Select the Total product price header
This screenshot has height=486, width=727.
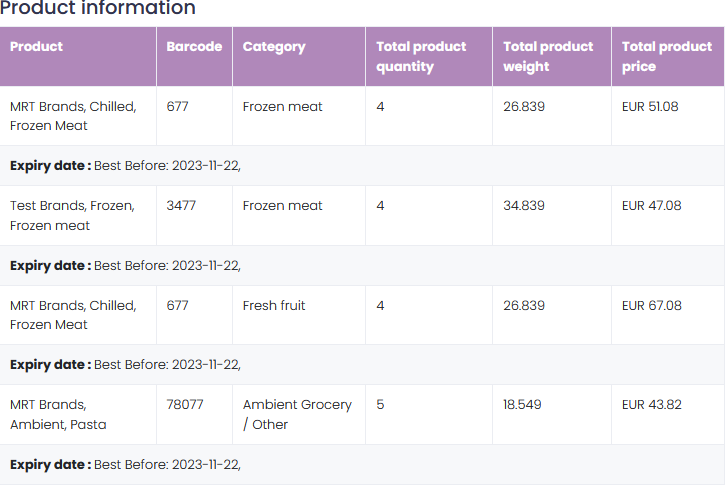666,56
